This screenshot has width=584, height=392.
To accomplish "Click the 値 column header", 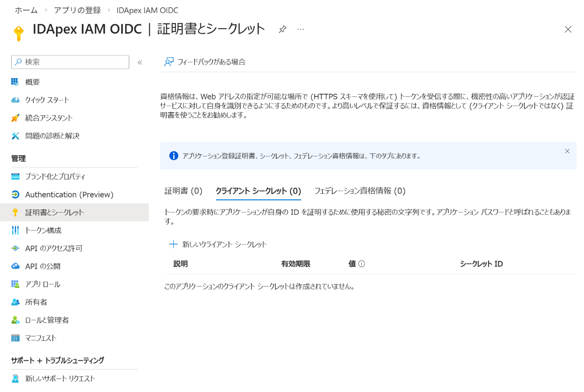I will [352, 264].
